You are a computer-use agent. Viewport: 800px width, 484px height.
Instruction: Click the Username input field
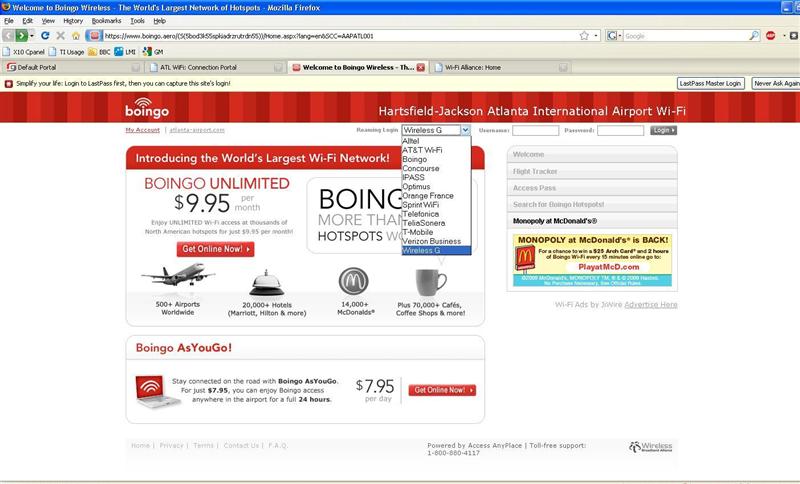[535, 131]
